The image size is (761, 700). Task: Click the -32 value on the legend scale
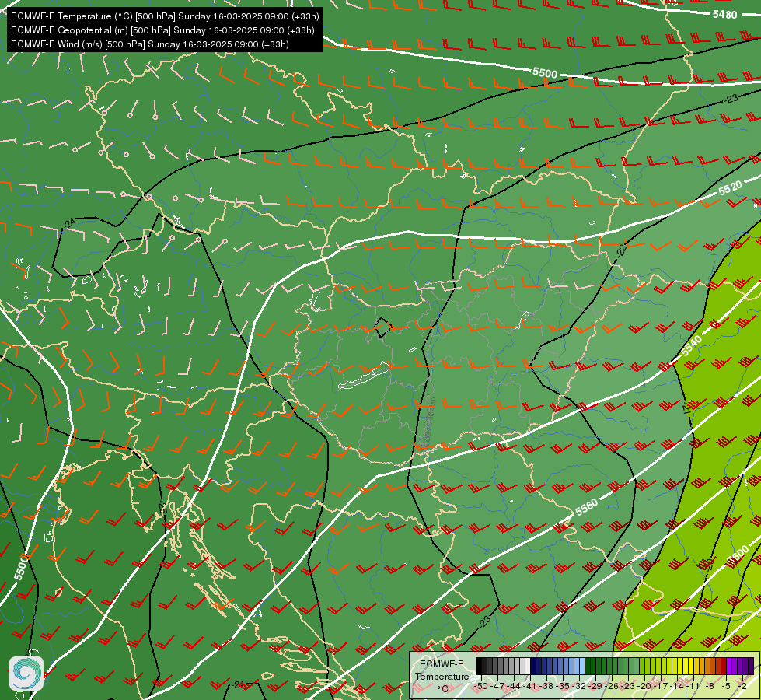(x=579, y=686)
